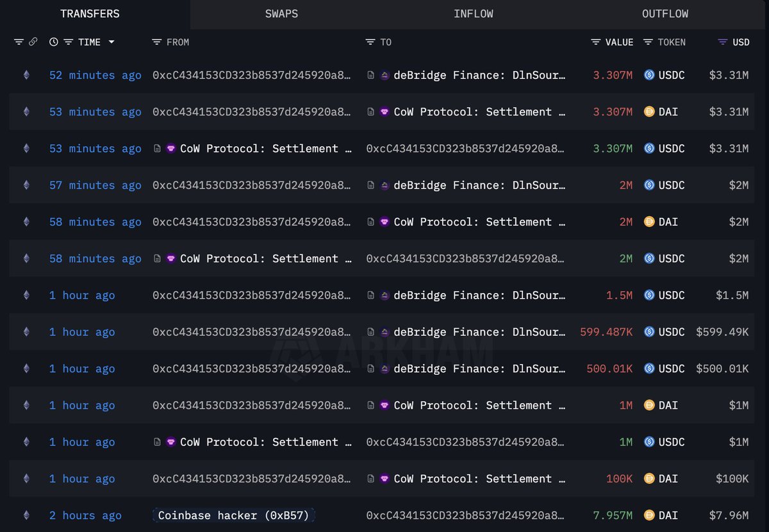Open the 57 minutes ago transaction link
The height and width of the screenshot is (532, 769).
(x=95, y=185)
